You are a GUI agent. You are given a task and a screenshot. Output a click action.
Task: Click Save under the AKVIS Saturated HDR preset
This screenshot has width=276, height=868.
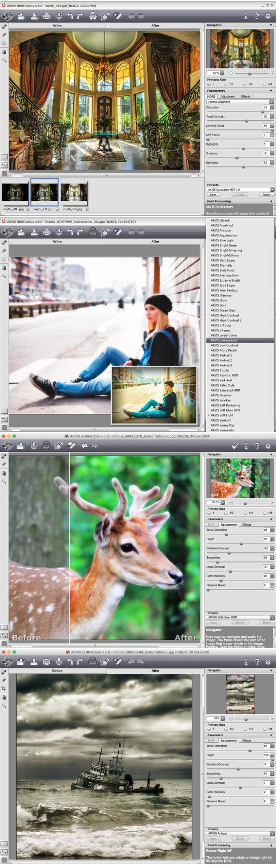pos(213,194)
